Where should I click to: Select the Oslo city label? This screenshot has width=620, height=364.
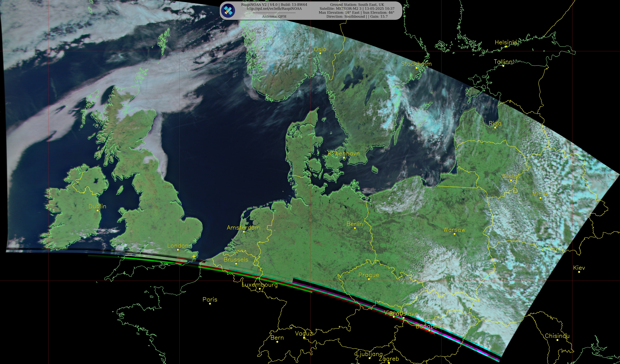[x=320, y=49]
